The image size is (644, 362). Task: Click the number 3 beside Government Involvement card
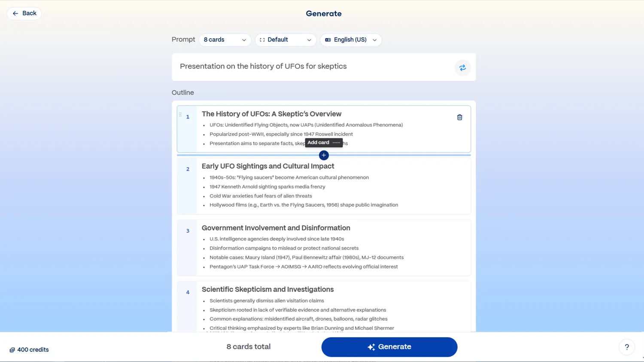[x=188, y=231]
